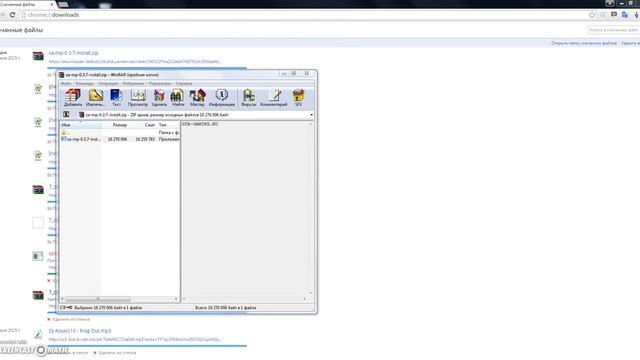Bookmark page with the star icon
The image size is (640, 360).
592,15
